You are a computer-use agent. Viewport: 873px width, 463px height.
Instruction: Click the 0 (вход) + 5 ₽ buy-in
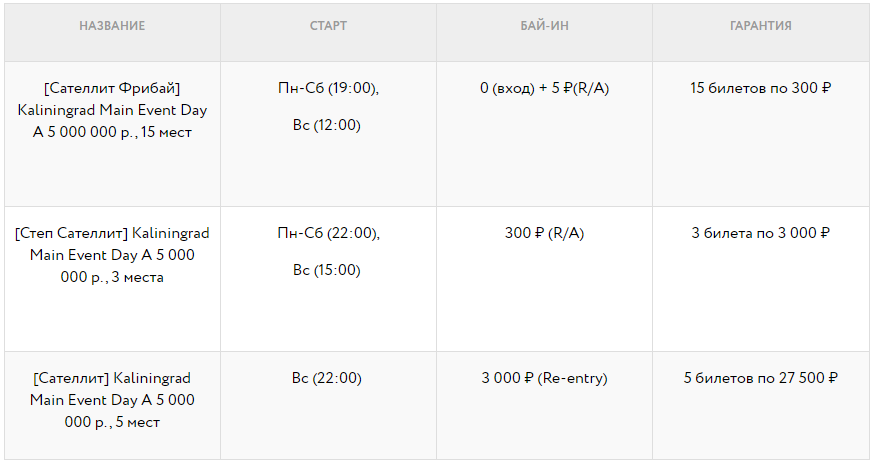(544, 88)
